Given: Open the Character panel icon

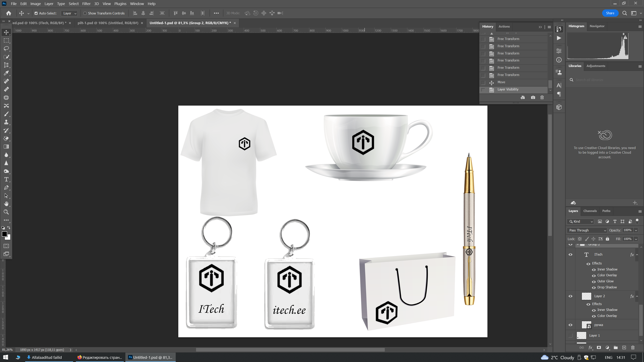Looking at the screenshot, I should (559, 85).
